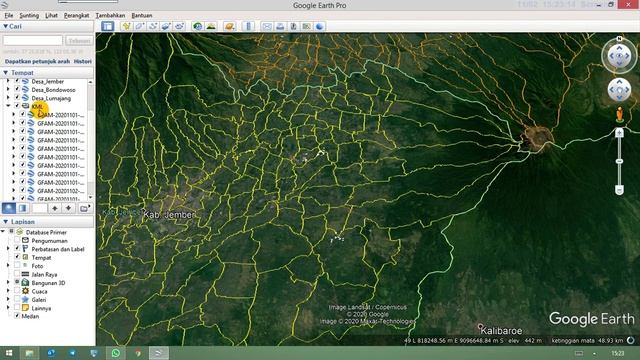
Task: Toggle the sidebar panel toolbar icon
Action: (108, 26)
